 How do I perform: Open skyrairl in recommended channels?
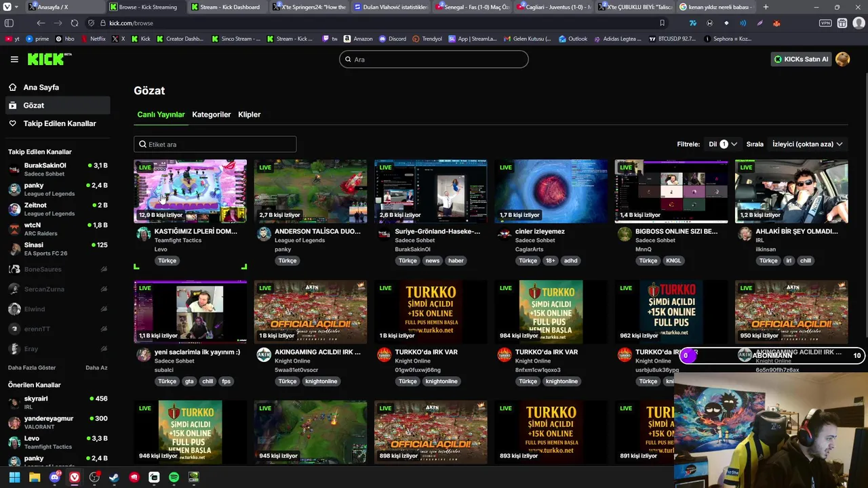click(57, 403)
